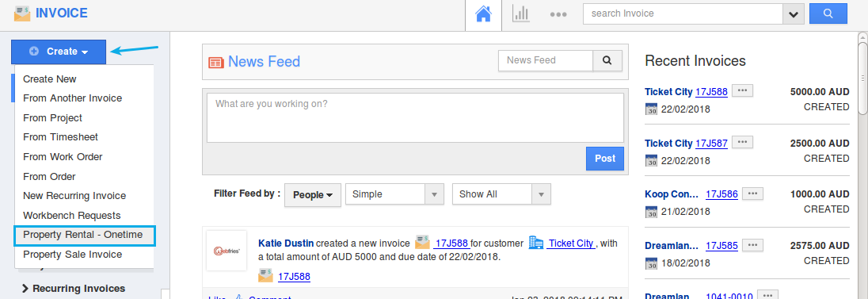Click calendar icon beside 22/02/2018 for 17J588

[x=652, y=109]
